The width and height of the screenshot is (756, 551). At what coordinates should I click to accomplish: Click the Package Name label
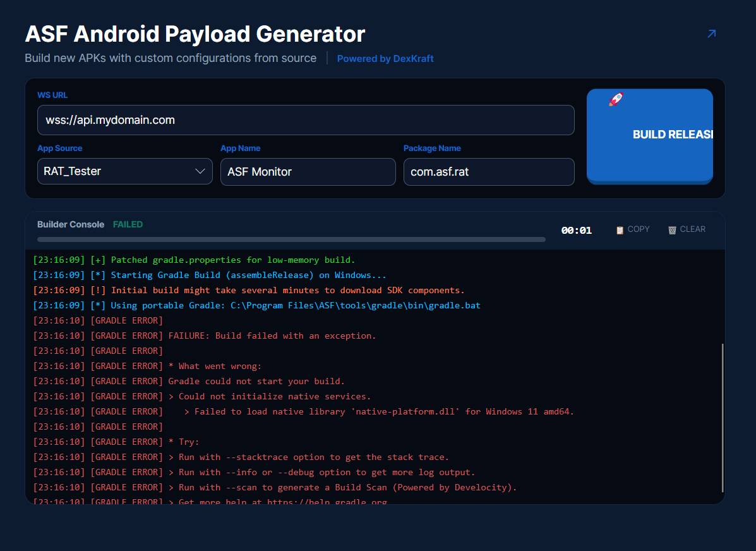[x=432, y=148]
